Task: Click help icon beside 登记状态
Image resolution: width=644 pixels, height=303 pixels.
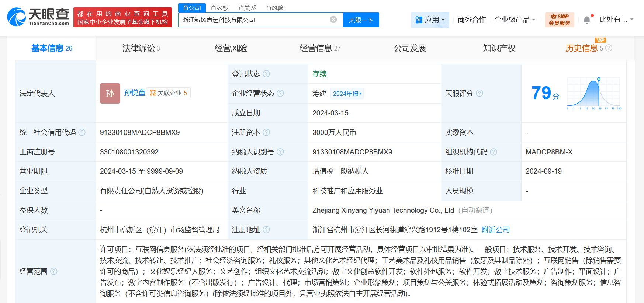Action: (x=266, y=74)
